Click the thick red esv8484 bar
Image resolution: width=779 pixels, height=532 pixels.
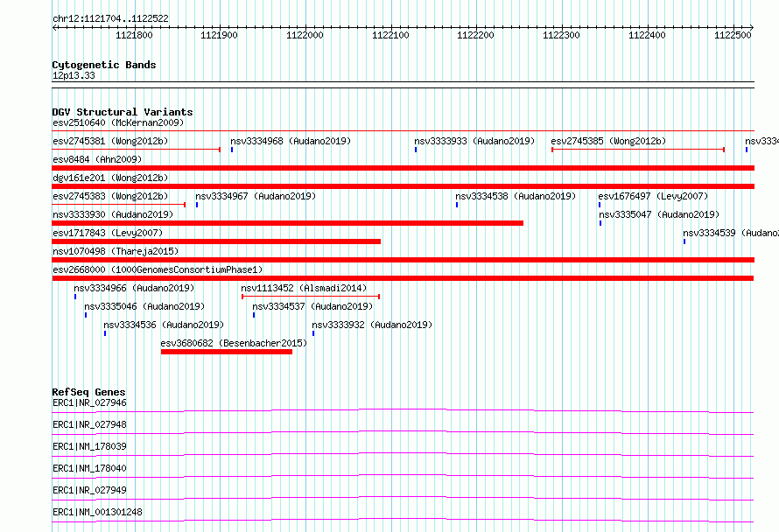(x=403, y=168)
